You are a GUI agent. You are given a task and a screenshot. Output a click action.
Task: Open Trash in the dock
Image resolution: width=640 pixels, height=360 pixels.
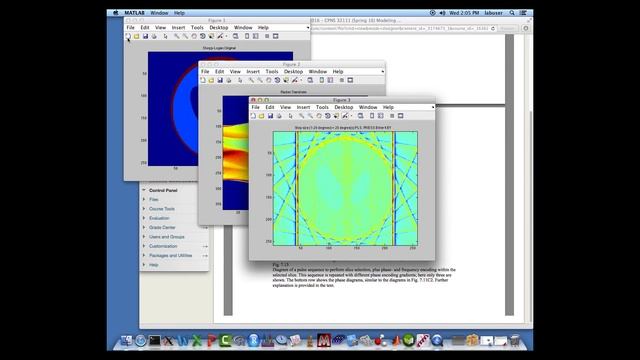[x=515, y=340]
